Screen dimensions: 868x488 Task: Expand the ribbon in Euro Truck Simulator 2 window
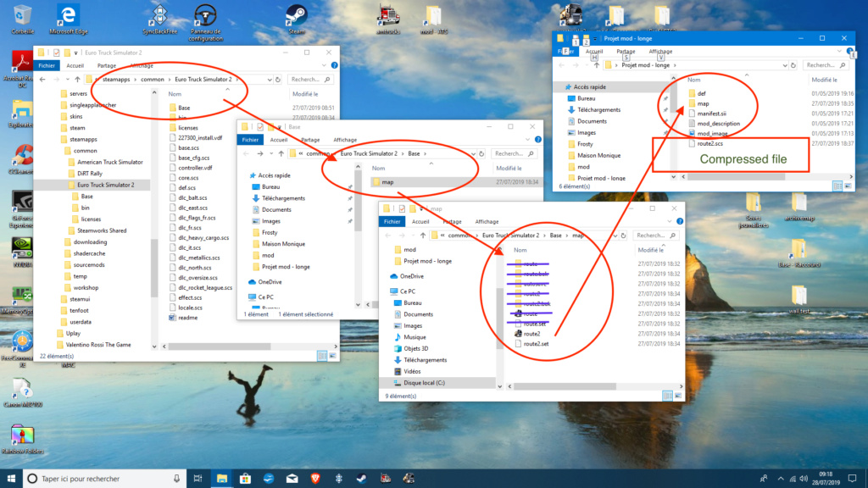324,65
